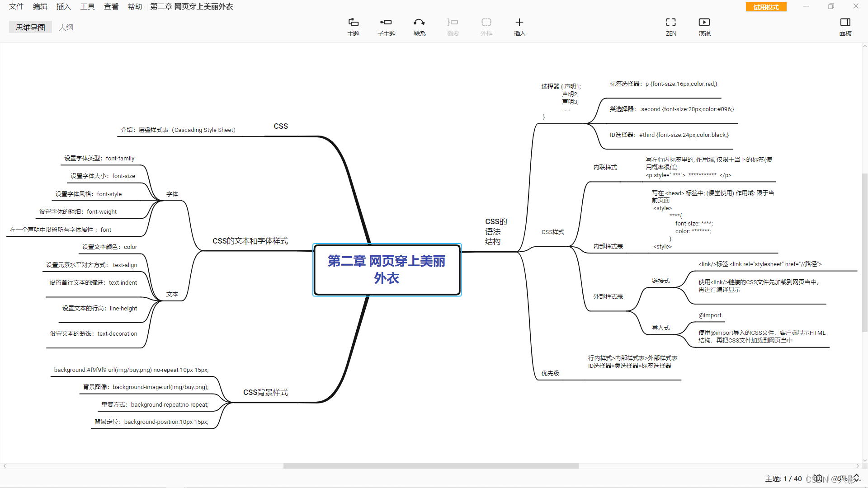
Task: Add a boundary with 外框 tool
Action: [x=486, y=27]
